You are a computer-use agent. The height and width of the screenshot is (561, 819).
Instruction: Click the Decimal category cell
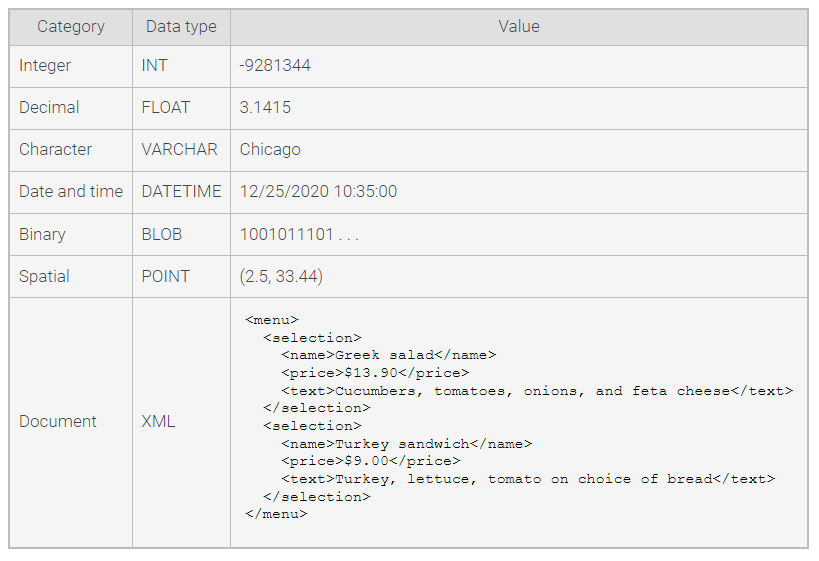click(x=49, y=108)
